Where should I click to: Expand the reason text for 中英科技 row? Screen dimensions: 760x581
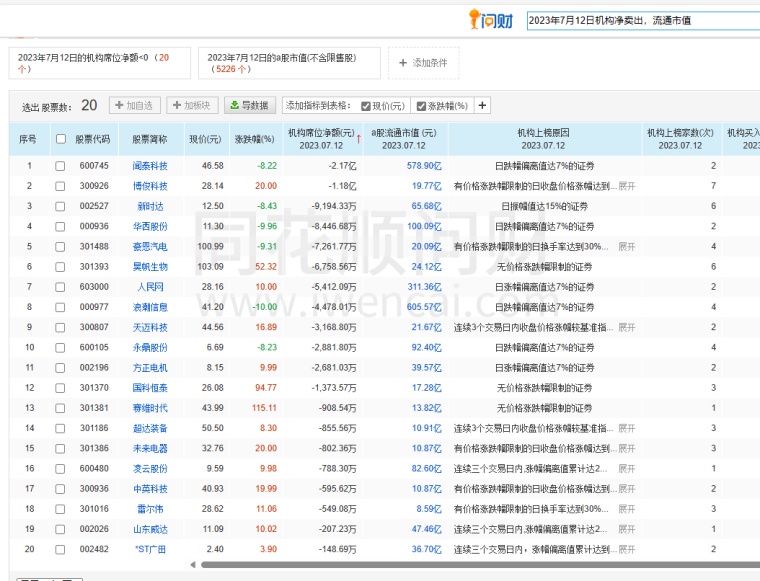click(x=627, y=489)
